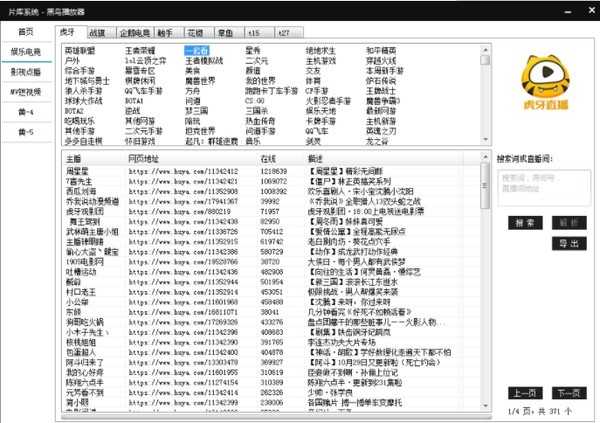Screen dimensions: 600x423
Task: Click category list scroll-down arrow
Action: (x=485, y=140)
